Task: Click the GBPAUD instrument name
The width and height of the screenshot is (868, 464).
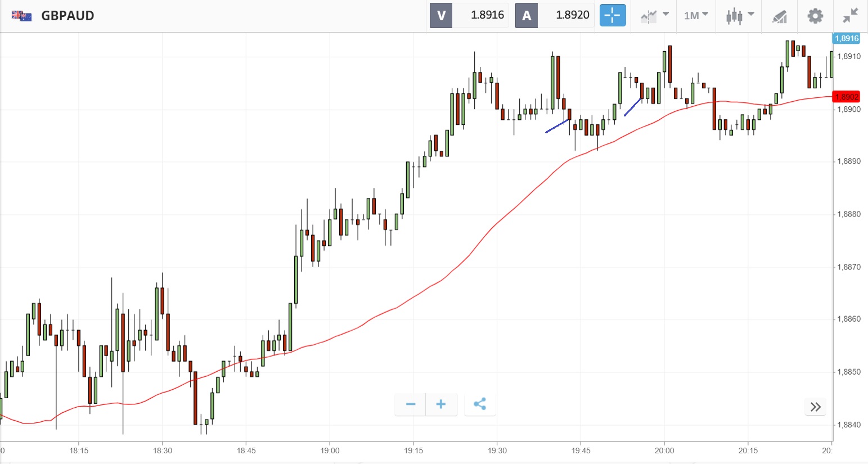Action: tap(68, 15)
